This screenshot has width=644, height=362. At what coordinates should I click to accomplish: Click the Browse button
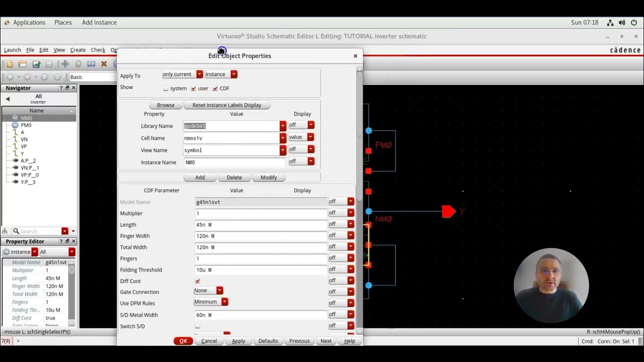pyautogui.click(x=166, y=105)
